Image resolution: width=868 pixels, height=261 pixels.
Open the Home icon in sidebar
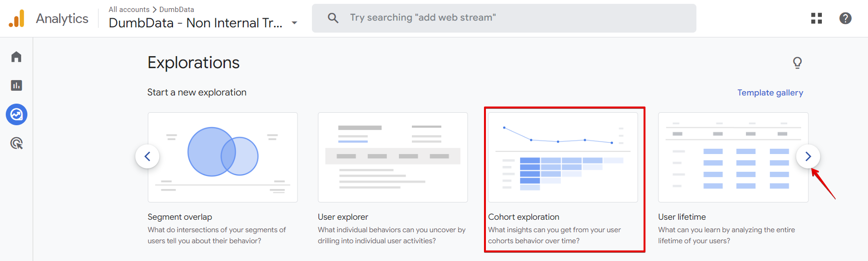(16, 57)
